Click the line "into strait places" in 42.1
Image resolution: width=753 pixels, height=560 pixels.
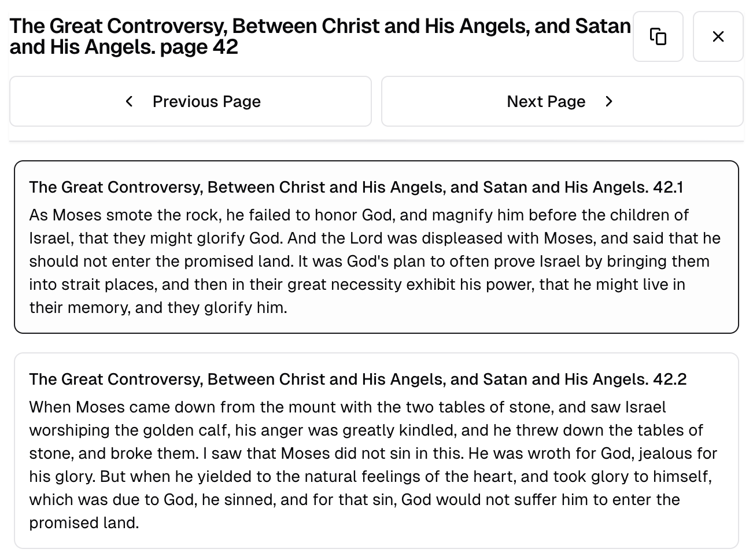point(357,285)
